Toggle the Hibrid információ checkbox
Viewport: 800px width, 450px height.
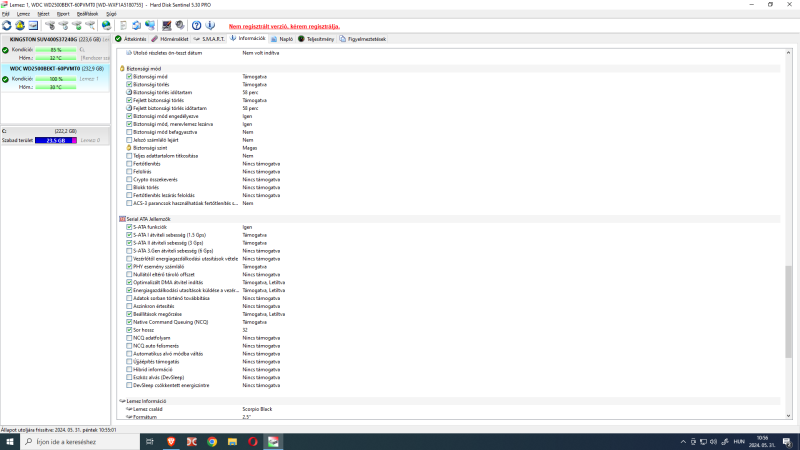click(129, 369)
